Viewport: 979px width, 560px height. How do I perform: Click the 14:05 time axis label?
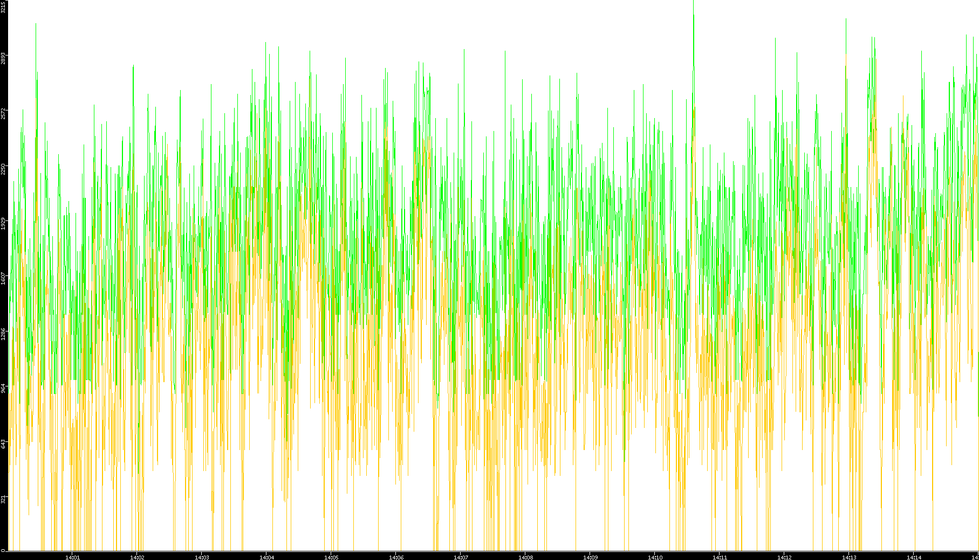tap(331, 557)
